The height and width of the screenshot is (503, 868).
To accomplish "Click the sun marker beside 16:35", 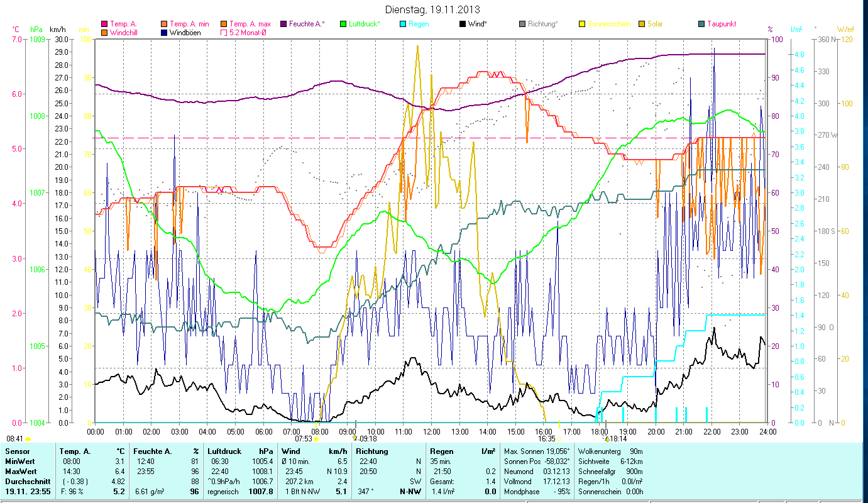I will [560, 439].
